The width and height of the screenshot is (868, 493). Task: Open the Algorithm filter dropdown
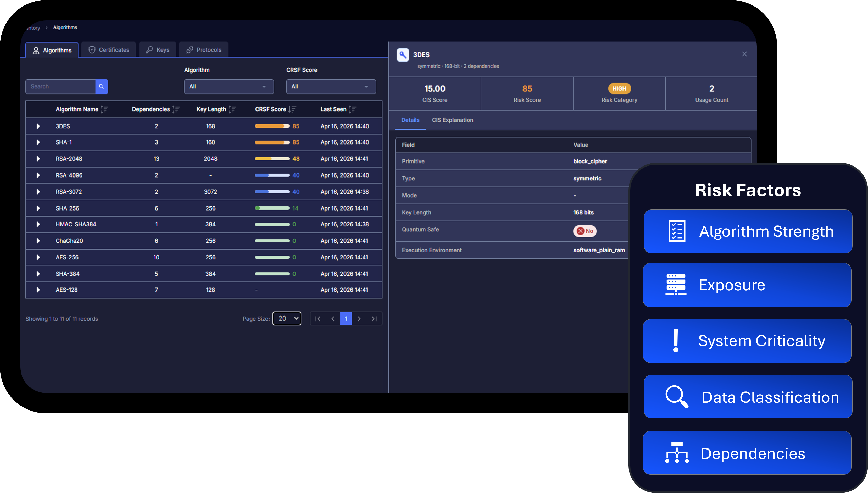[x=229, y=86]
